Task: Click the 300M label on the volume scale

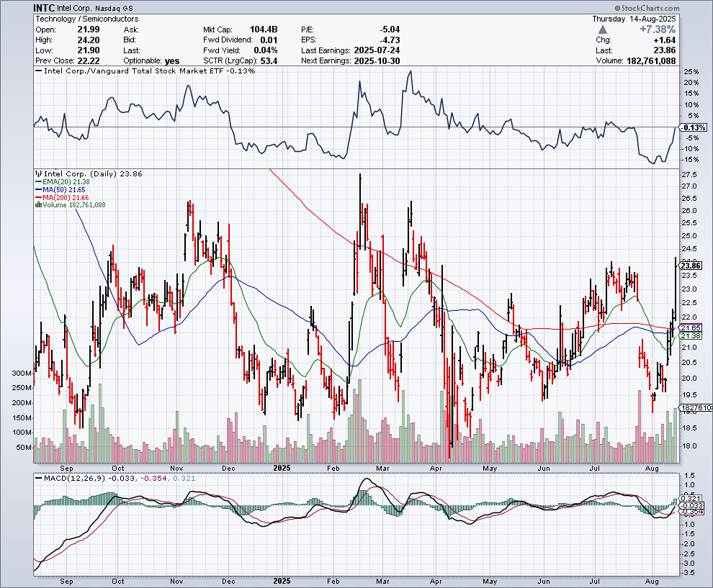Action: click(x=22, y=373)
